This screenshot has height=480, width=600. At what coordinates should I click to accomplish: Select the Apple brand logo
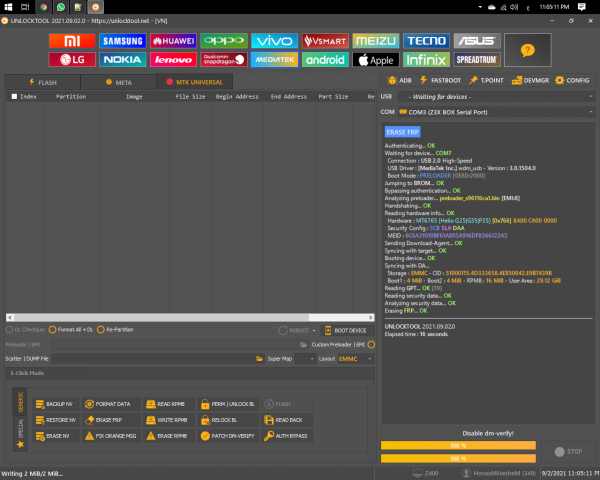click(x=376, y=59)
